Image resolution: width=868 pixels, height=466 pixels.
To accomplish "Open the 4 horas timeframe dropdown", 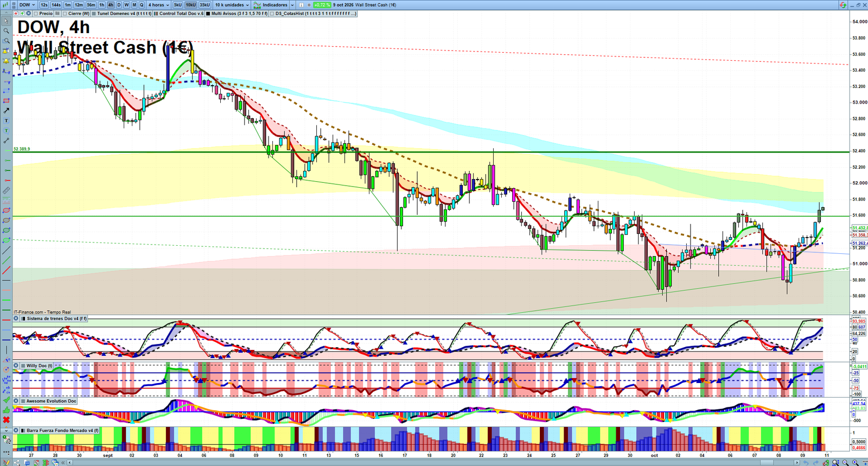I will pos(158,5).
